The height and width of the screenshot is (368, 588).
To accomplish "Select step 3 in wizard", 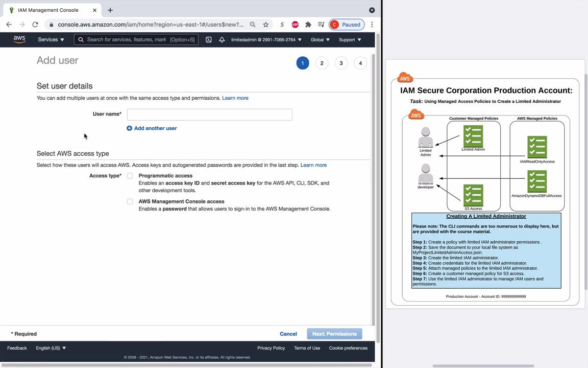I will [341, 63].
